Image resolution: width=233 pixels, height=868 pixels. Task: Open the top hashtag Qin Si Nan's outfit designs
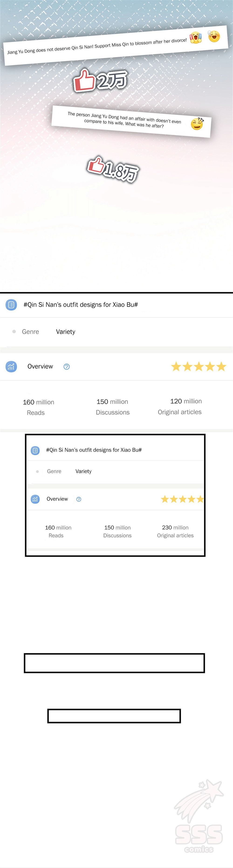tap(81, 305)
